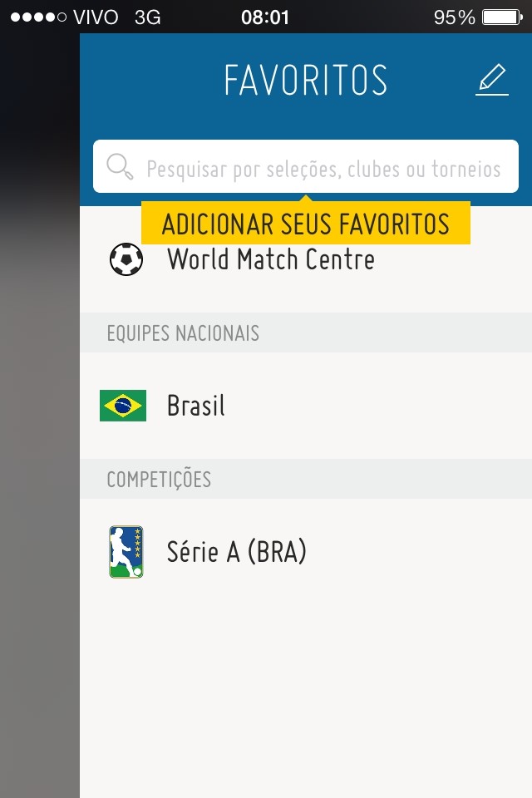
Task: Focus the Pesquisar search field
Action: (324, 169)
